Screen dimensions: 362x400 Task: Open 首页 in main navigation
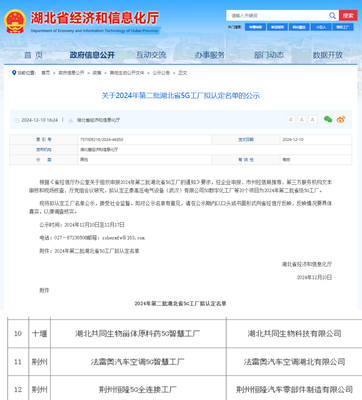coord(33,55)
